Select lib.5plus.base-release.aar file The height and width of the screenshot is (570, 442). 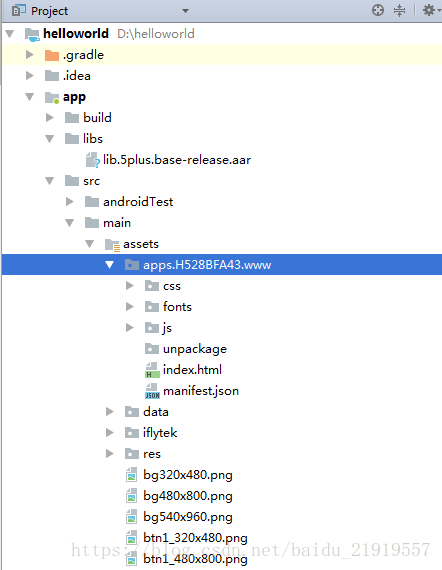(177, 160)
